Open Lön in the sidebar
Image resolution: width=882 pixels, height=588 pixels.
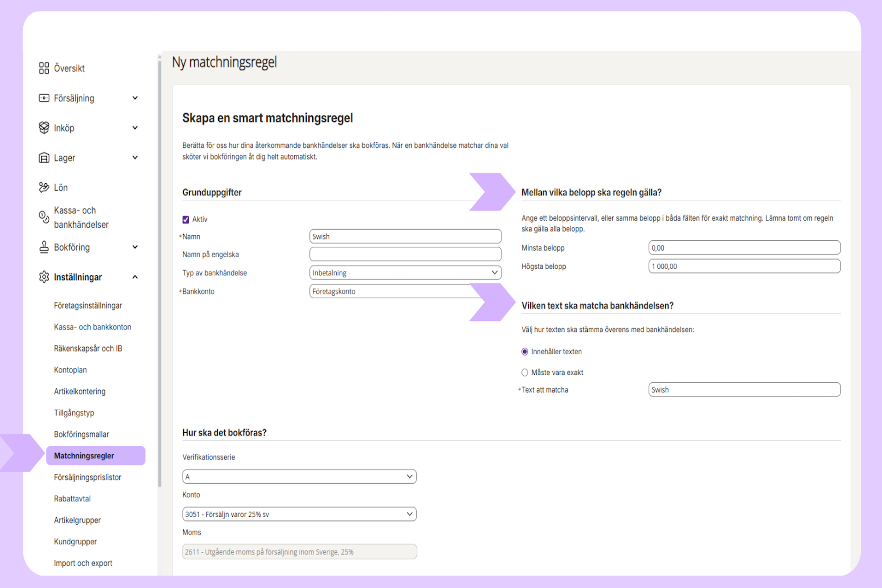tap(61, 187)
